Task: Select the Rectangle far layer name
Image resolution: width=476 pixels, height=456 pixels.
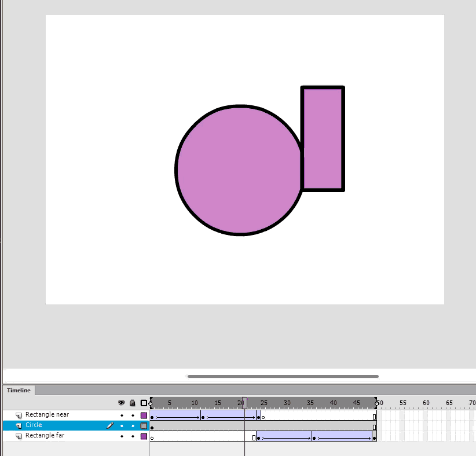Action: (45, 436)
